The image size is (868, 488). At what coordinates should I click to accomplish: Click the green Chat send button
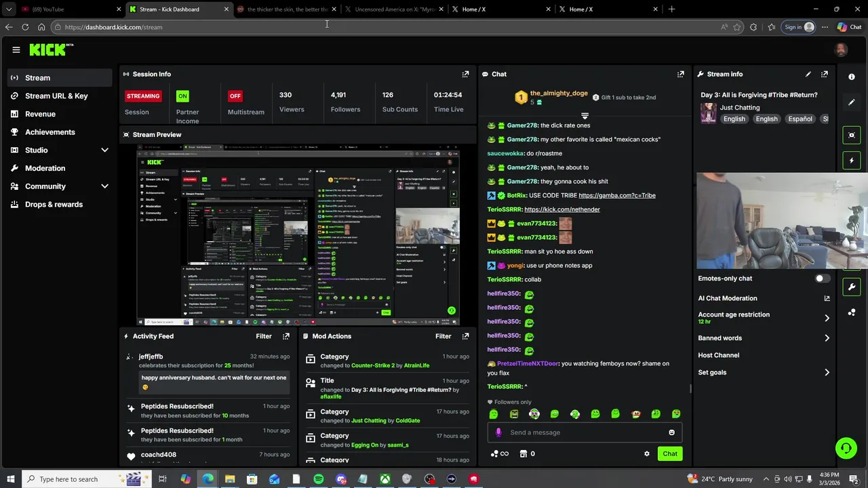670,454
